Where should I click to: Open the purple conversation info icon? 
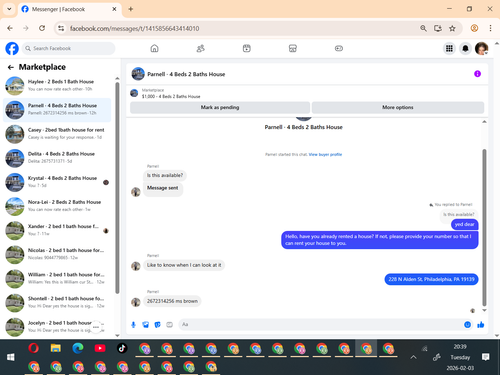(x=477, y=74)
